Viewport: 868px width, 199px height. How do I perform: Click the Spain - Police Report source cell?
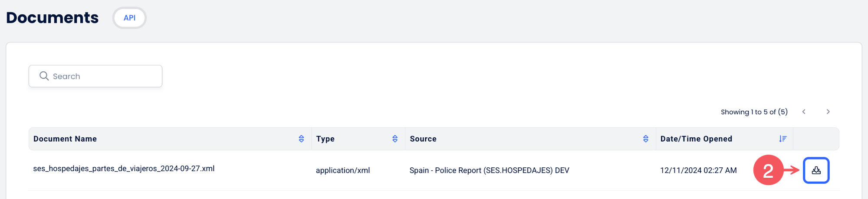tap(489, 170)
